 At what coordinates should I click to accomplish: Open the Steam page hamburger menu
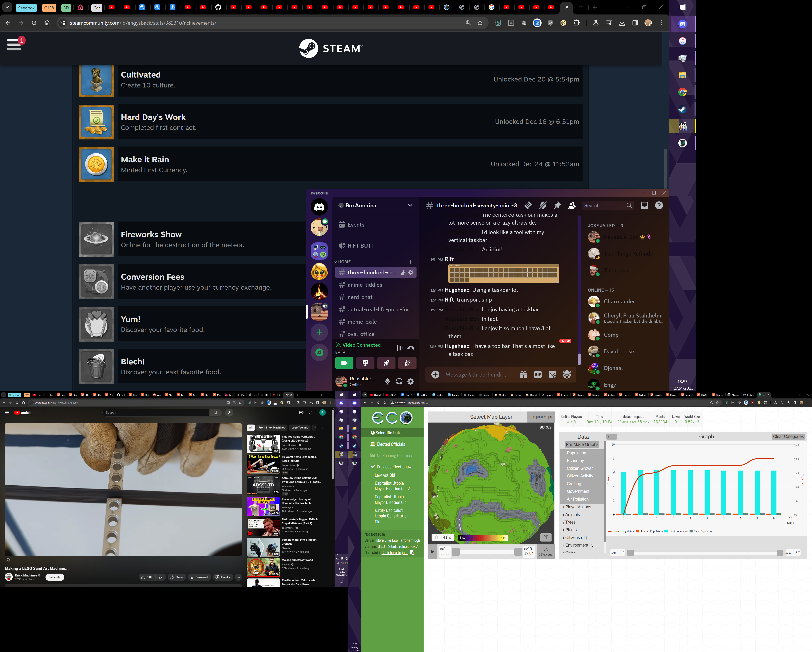point(14,44)
